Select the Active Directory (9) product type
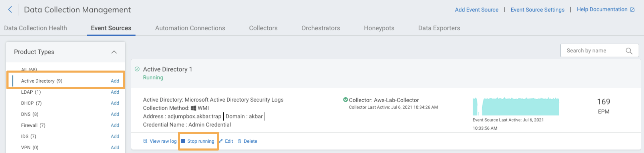 tap(42, 81)
